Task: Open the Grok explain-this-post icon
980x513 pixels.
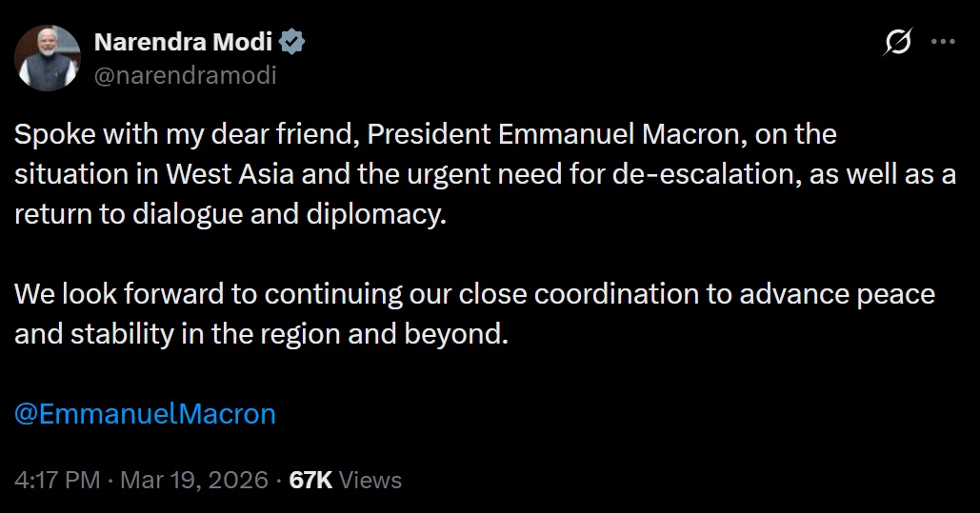Action: click(x=897, y=43)
